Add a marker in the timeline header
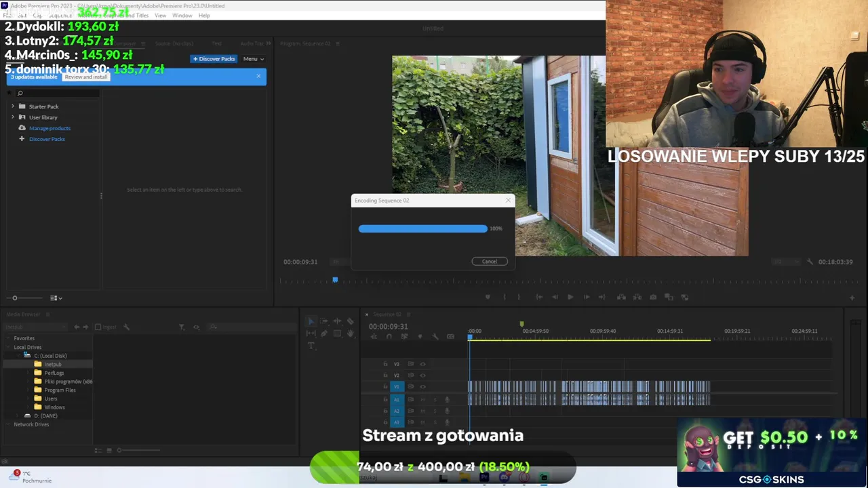868x488 pixels. 420,337
